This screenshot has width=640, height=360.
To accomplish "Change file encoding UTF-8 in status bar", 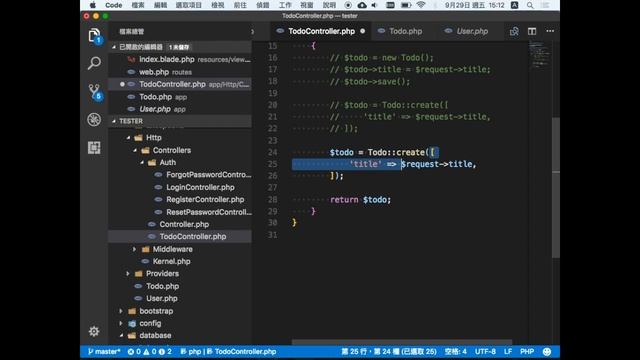I will click(x=485, y=351).
